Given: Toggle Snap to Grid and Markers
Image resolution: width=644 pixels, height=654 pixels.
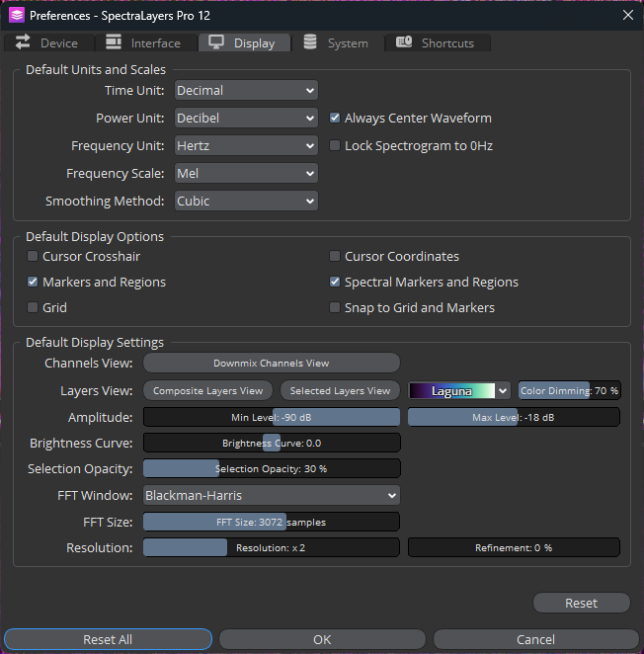Looking at the screenshot, I should pyautogui.click(x=336, y=308).
